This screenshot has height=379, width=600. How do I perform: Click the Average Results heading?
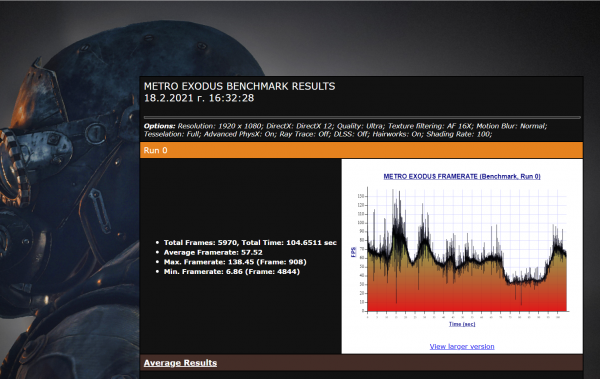(x=180, y=363)
